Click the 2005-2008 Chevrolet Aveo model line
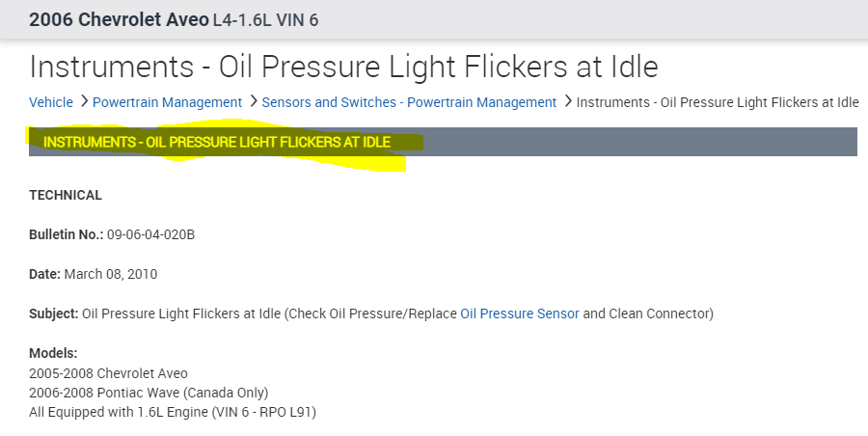 [x=109, y=373]
